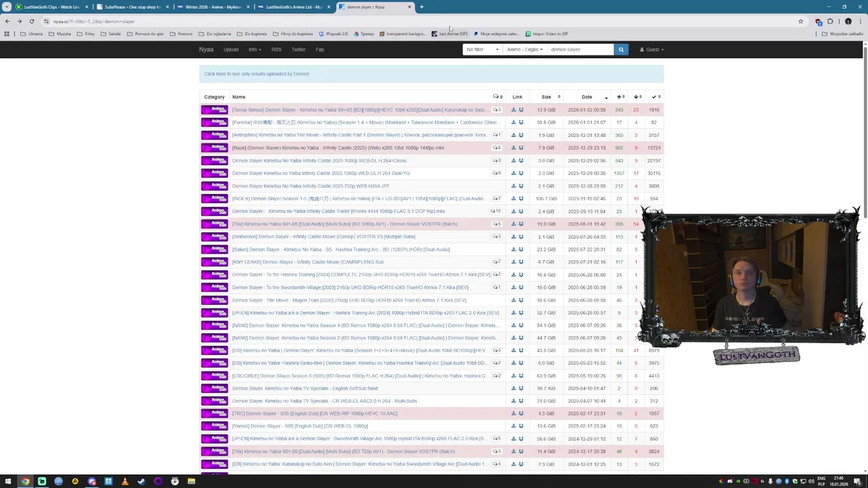
Task: Click Anime English-translated category icon of Antrophiss row
Action: point(214,135)
